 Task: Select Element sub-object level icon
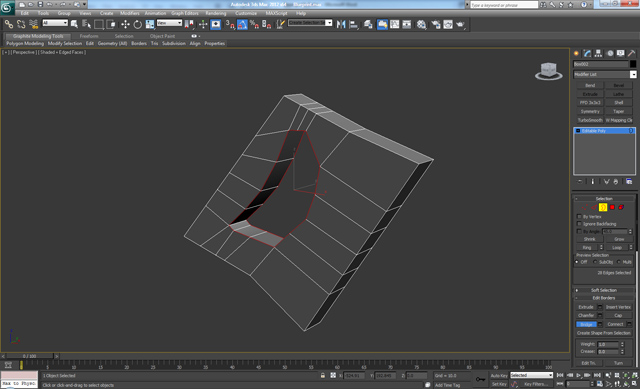click(x=621, y=207)
